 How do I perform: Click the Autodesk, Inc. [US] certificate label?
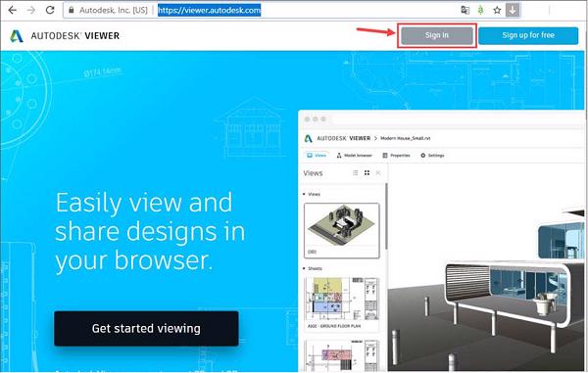(114, 11)
